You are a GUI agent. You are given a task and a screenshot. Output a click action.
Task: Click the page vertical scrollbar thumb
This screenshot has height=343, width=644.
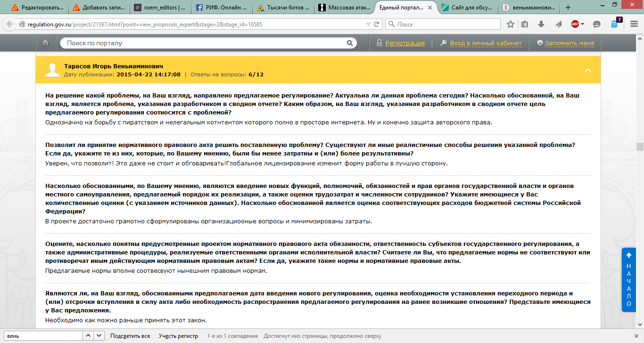640,147
